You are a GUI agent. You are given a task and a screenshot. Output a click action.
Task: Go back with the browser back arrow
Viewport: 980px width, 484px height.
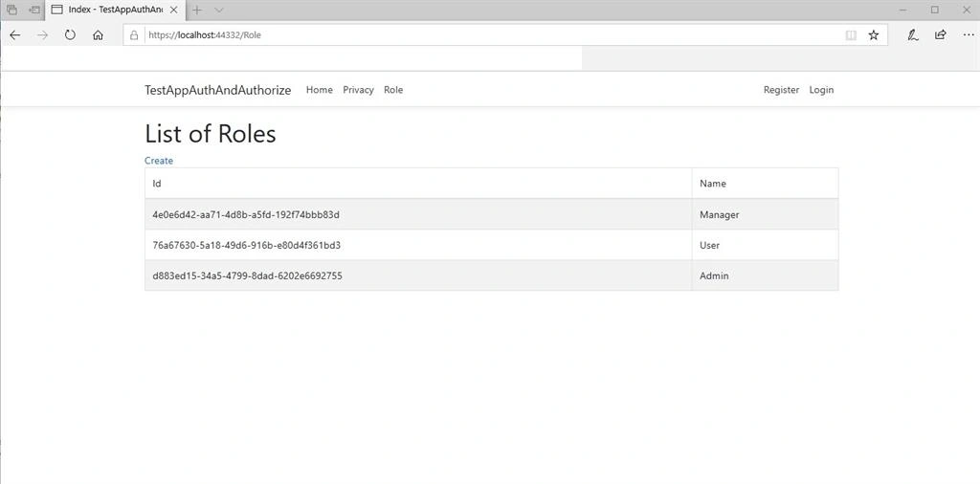click(15, 35)
